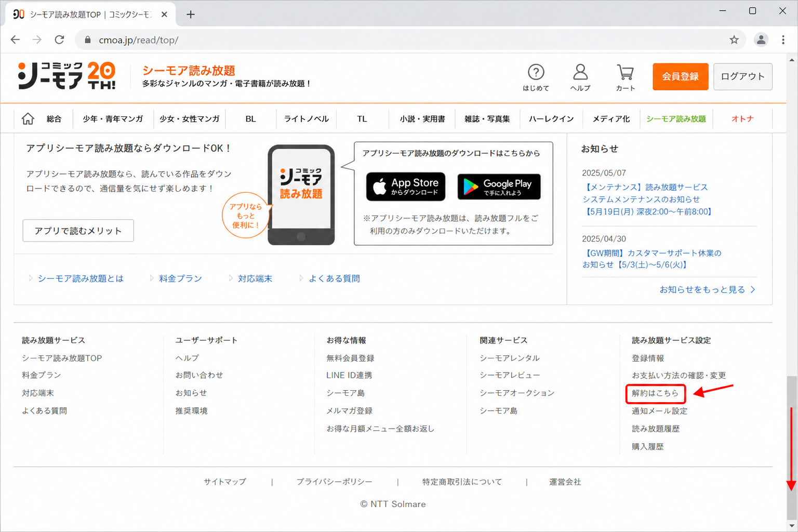The height and width of the screenshot is (532, 798).
Task: Bookmark this page with star icon
Action: [x=734, y=40]
